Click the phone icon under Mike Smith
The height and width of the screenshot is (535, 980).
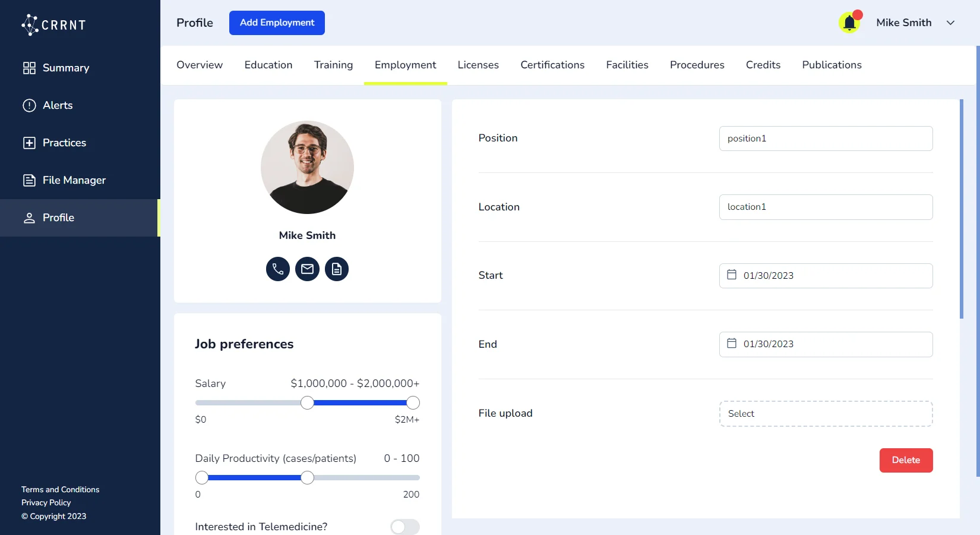point(277,269)
